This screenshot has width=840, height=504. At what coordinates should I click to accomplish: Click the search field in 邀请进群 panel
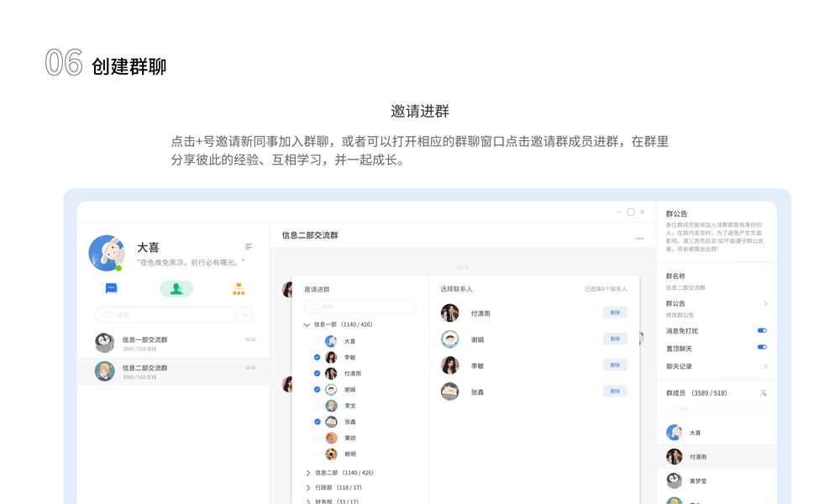(360, 307)
